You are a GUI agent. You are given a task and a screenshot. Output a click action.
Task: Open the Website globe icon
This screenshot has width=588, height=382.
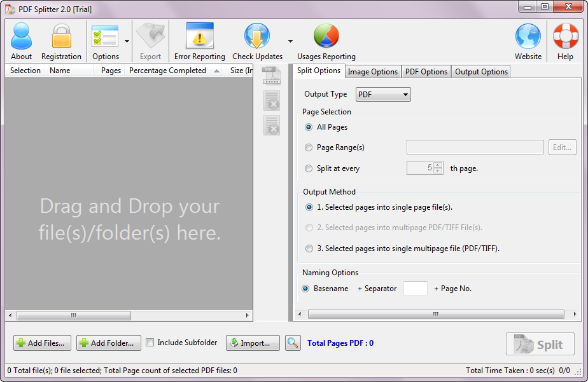pyautogui.click(x=528, y=37)
